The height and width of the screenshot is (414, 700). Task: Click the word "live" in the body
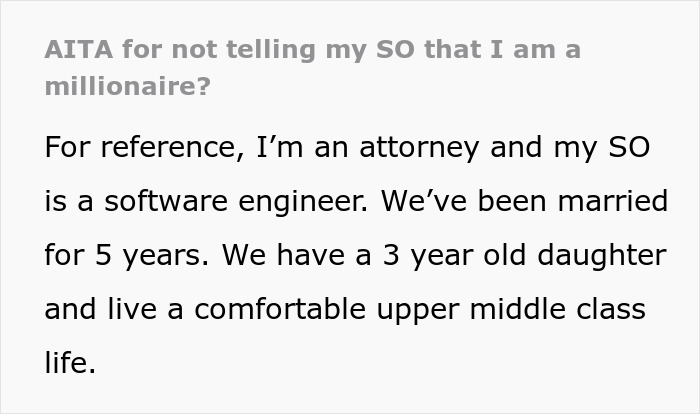point(131,309)
